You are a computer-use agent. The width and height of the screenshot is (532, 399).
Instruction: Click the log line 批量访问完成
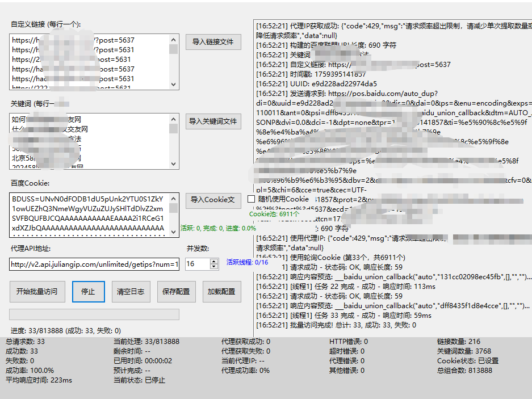(336, 325)
